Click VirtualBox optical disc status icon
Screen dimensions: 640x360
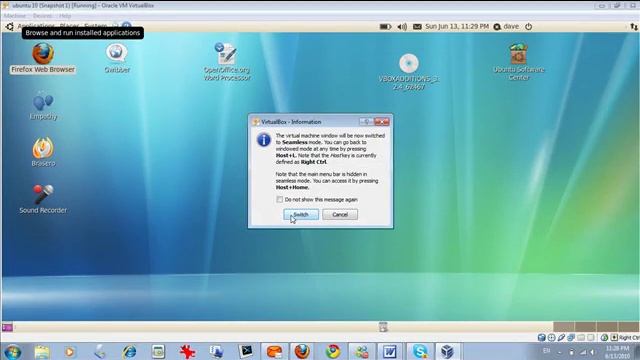[x=551, y=338]
